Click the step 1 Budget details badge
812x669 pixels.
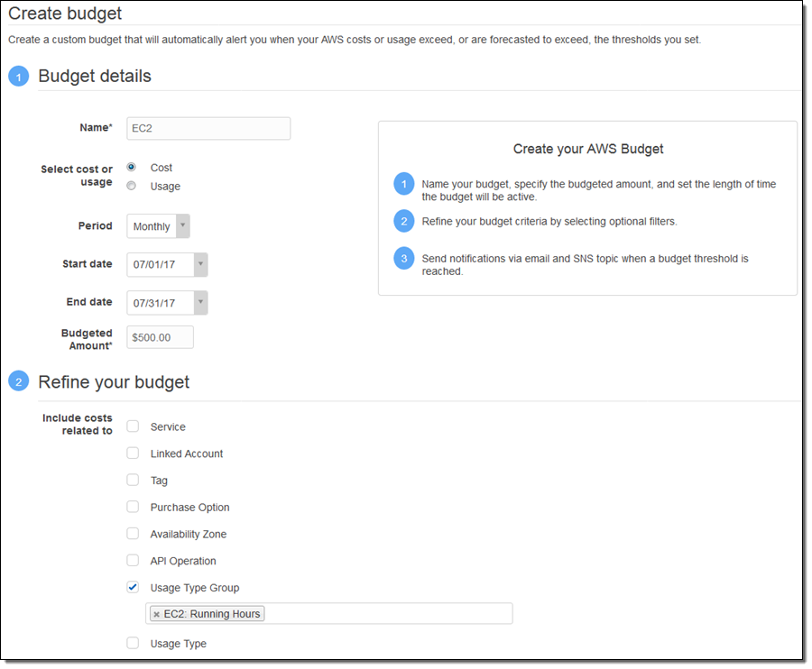tap(19, 77)
